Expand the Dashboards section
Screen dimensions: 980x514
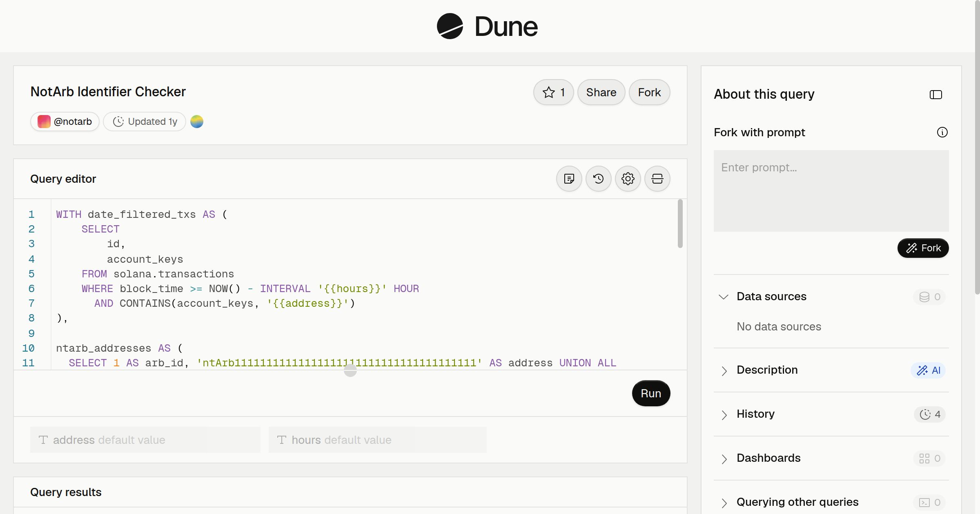pos(724,459)
